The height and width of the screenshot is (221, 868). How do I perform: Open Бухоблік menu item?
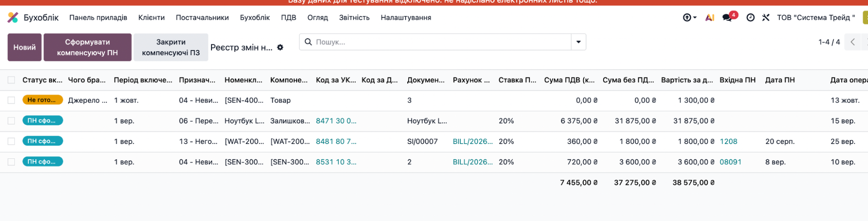[255, 18]
